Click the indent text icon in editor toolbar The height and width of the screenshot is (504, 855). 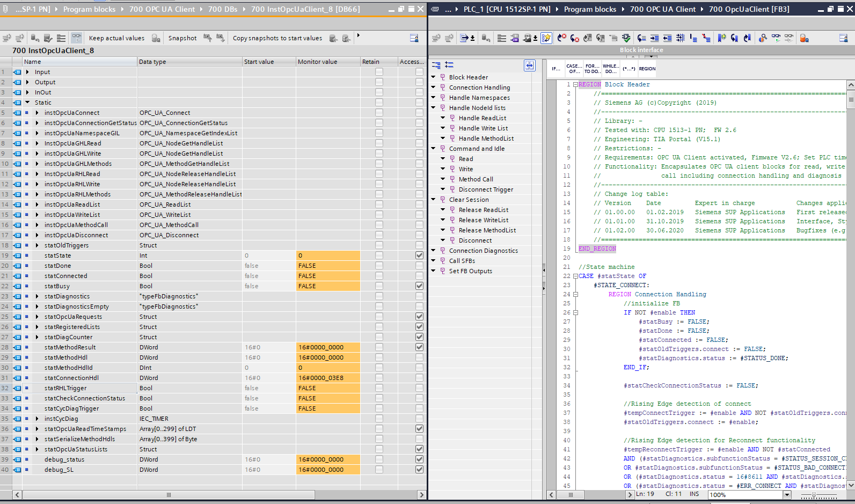(x=654, y=38)
